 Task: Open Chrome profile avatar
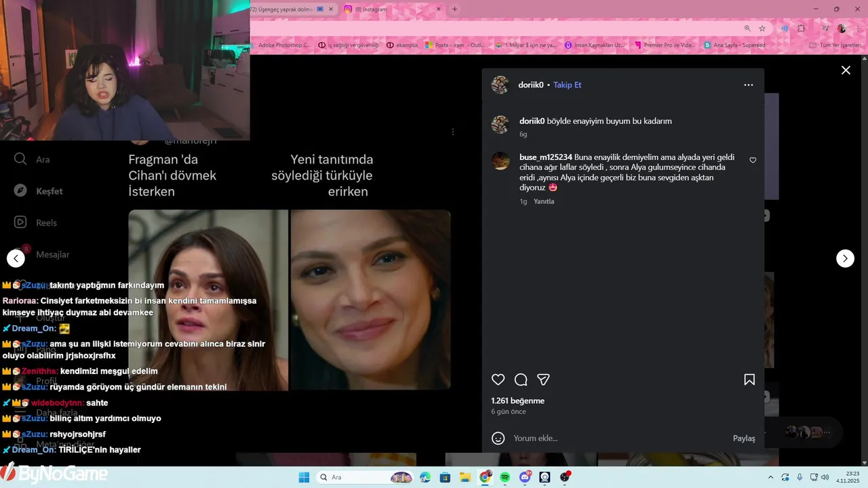click(842, 28)
